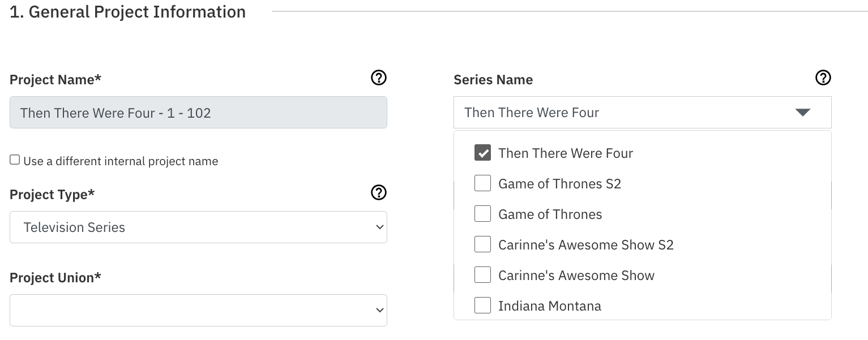Click the Project Name input field
This screenshot has width=868, height=340.
[198, 113]
